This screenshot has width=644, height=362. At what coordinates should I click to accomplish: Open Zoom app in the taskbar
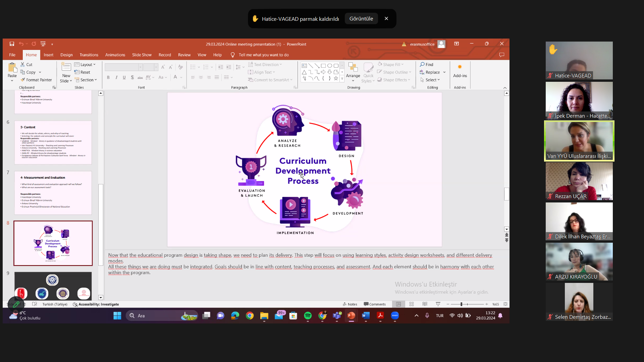tap(395, 315)
